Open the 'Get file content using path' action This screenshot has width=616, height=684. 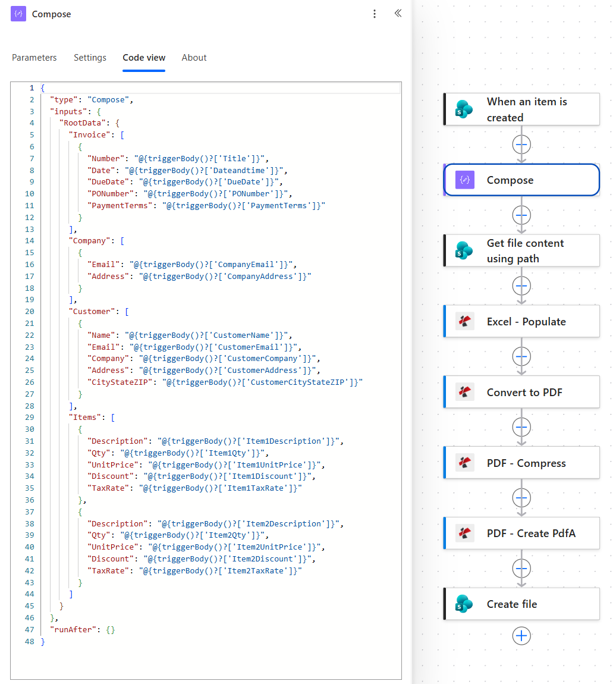click(521, 251)
